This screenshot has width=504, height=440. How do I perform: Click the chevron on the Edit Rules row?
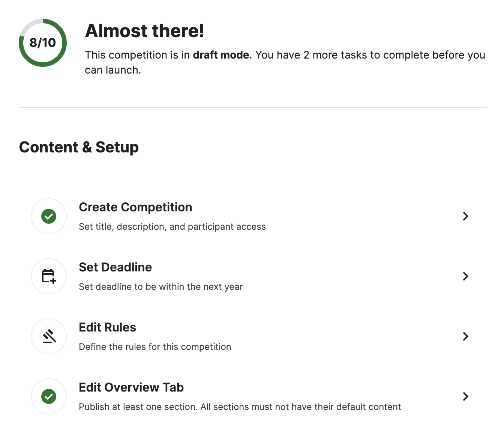tap(465, 336)
